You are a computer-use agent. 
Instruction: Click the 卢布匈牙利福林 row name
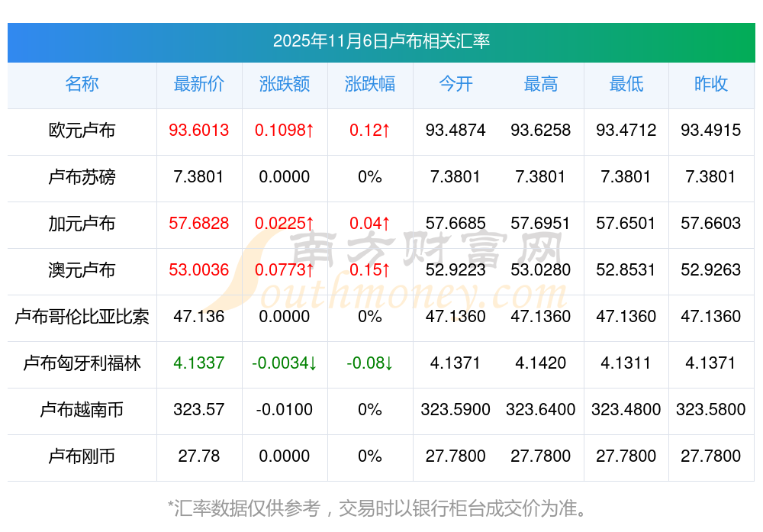click(82, 363)
